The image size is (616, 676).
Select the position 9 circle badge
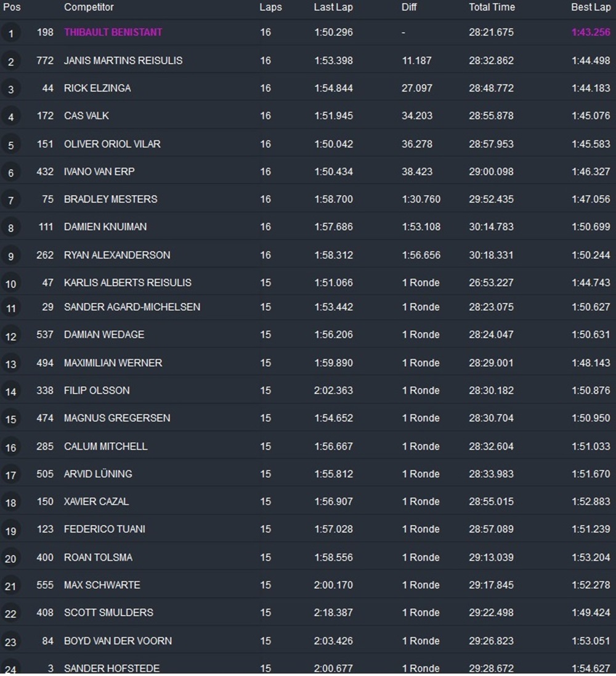tap(10, 256)
